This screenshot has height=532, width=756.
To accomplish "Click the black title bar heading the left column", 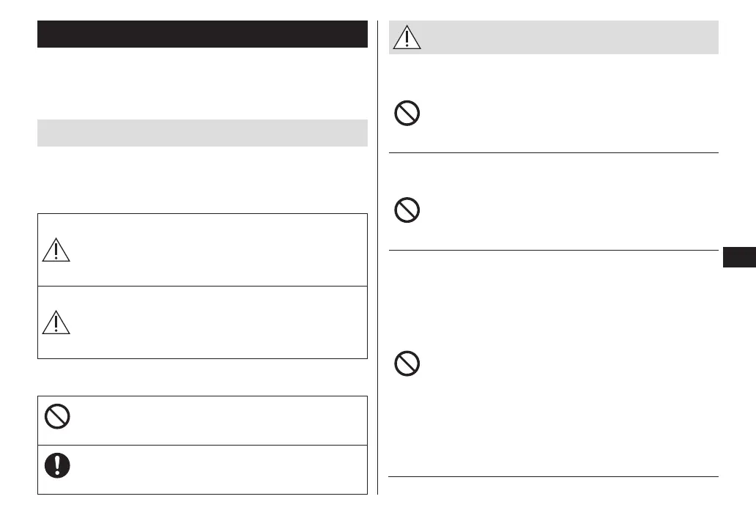I will (202, 34).
